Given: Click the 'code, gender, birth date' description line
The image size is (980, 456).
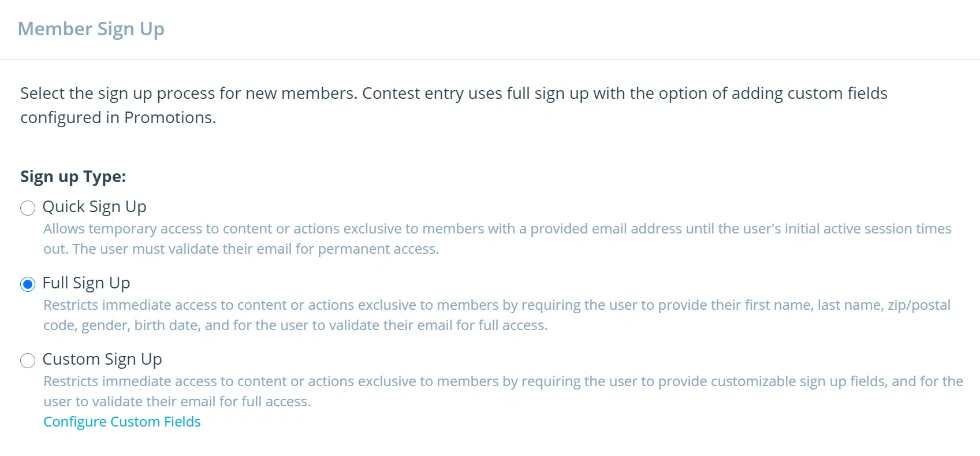Looking at the screenshot, I should tap(295, 325).
